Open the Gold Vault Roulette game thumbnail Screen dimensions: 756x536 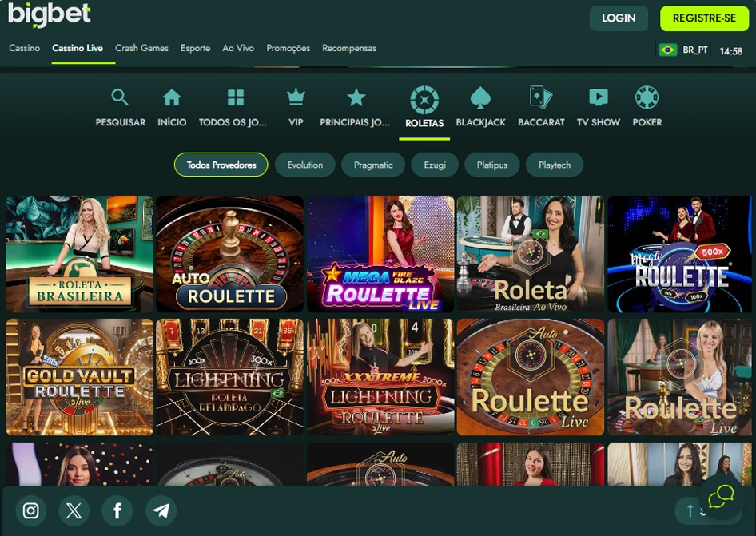[x=79, y=376]
